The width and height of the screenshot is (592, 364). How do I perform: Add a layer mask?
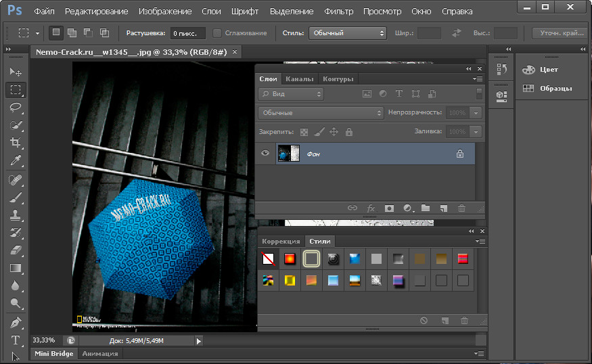click(x=389, y=208)
